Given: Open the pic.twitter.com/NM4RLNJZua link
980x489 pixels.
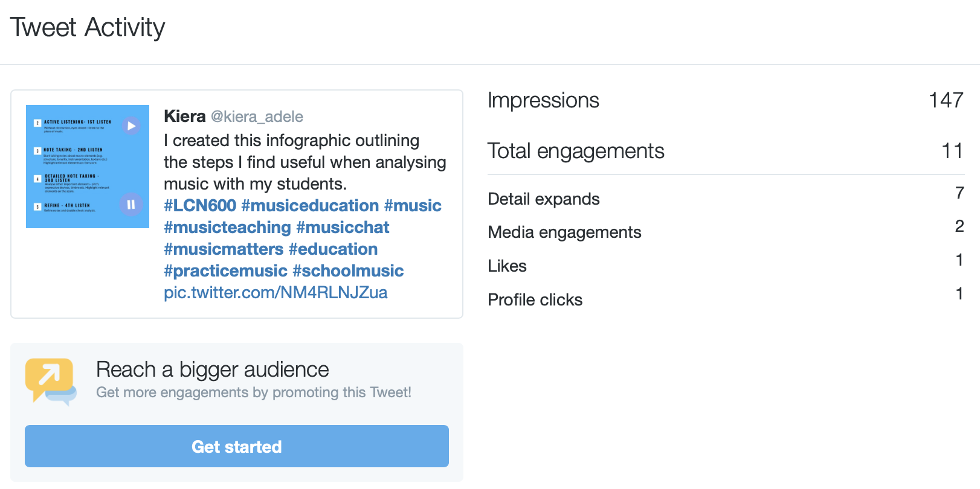Looking at the screenshot, I should pos(276,293).
